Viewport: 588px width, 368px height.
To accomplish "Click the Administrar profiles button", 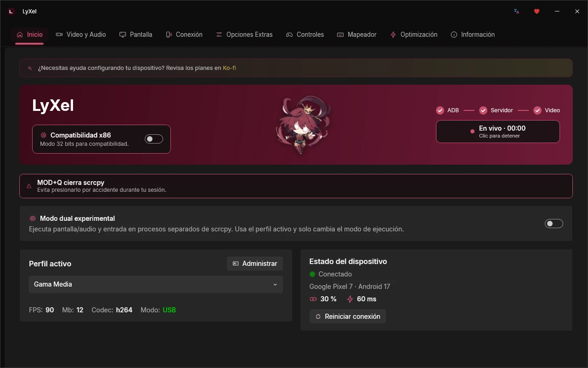I will point(255,264).
